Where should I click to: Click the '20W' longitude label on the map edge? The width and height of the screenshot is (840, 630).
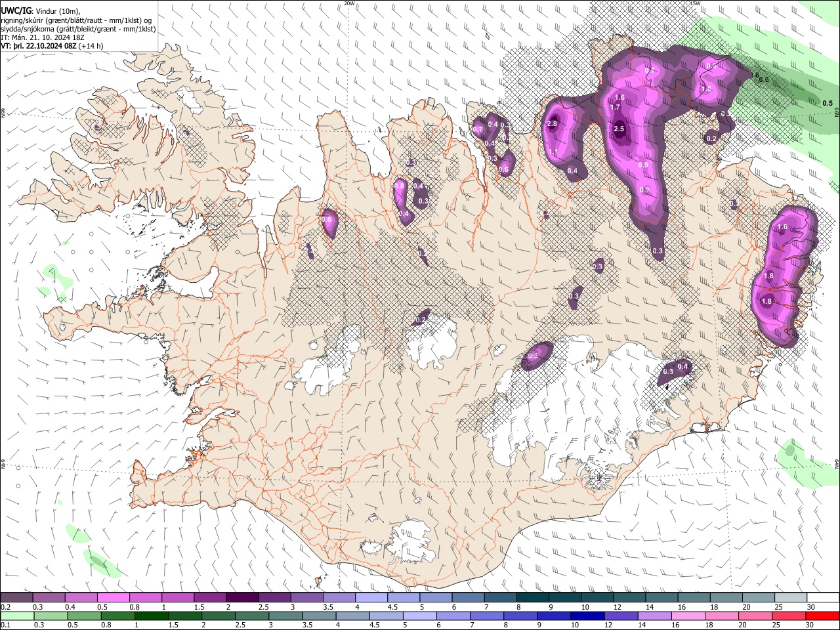click(x=350, y=3)
